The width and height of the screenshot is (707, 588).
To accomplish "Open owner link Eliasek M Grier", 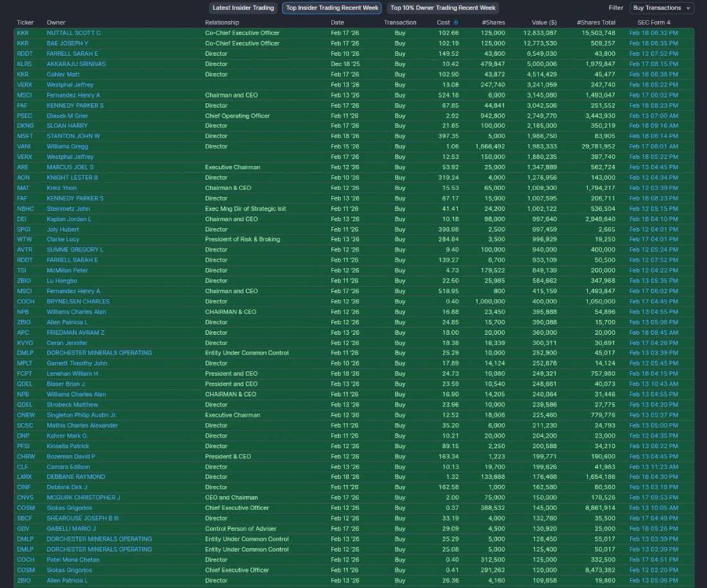I will click(x=67, y=116).
